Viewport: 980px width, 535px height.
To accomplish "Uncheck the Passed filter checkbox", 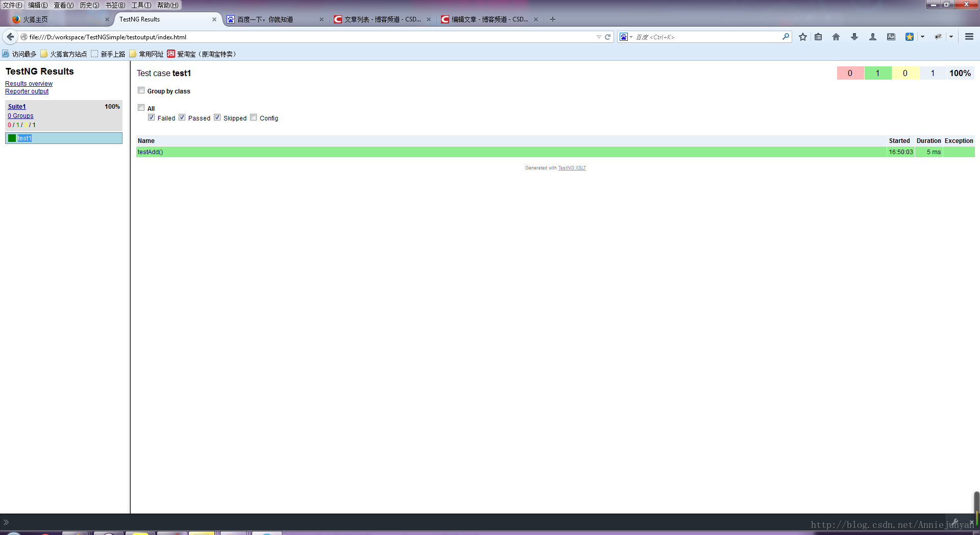I will [182, 117].
